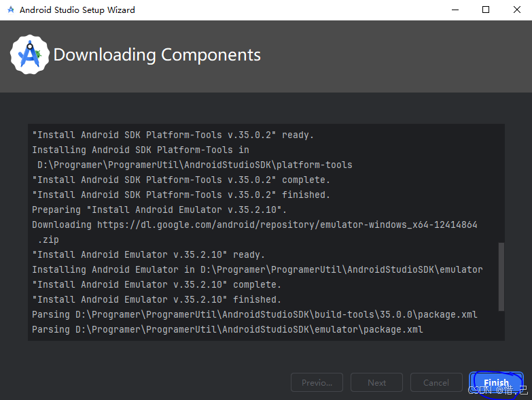The width and height of the screenshot is (532, 400).
Task: Click 'Platform-Tools v.35.0.2 finished' log line
Action: point(181,195)
